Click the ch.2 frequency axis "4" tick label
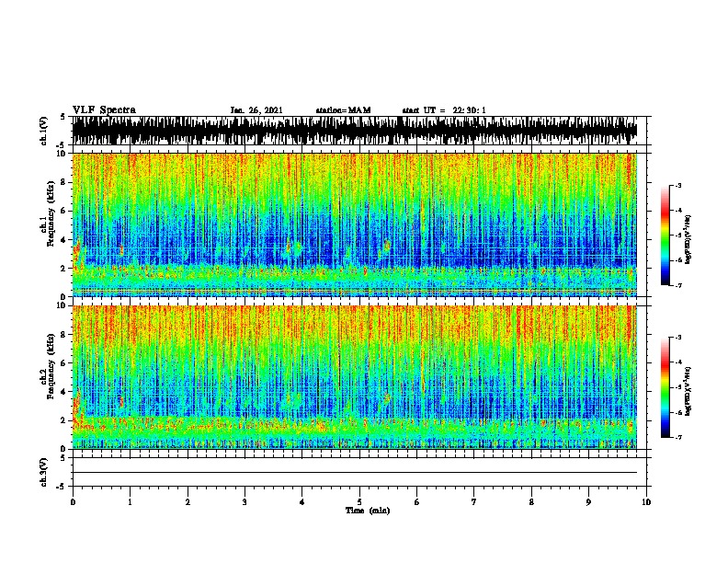The width and height of the screenshot is (728, 563). (x=64, y=392)
